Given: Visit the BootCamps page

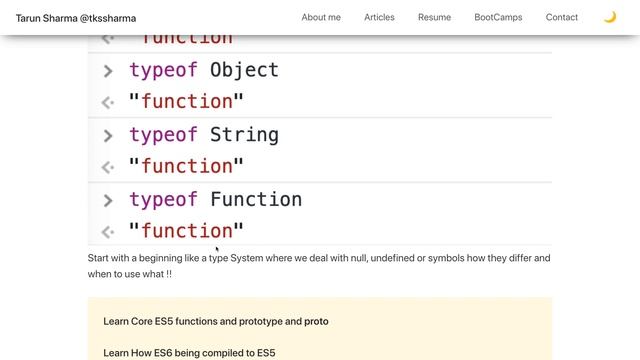Looking at the screenshot, I should (x=498, y=18).
